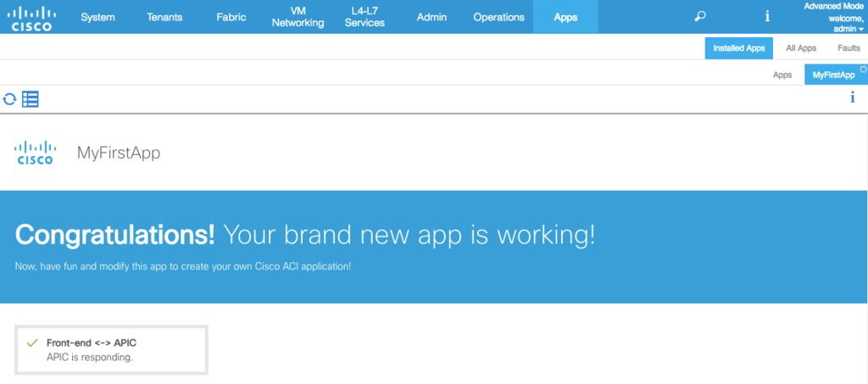Click the blue info icon on app toolbar

point(853,98)
